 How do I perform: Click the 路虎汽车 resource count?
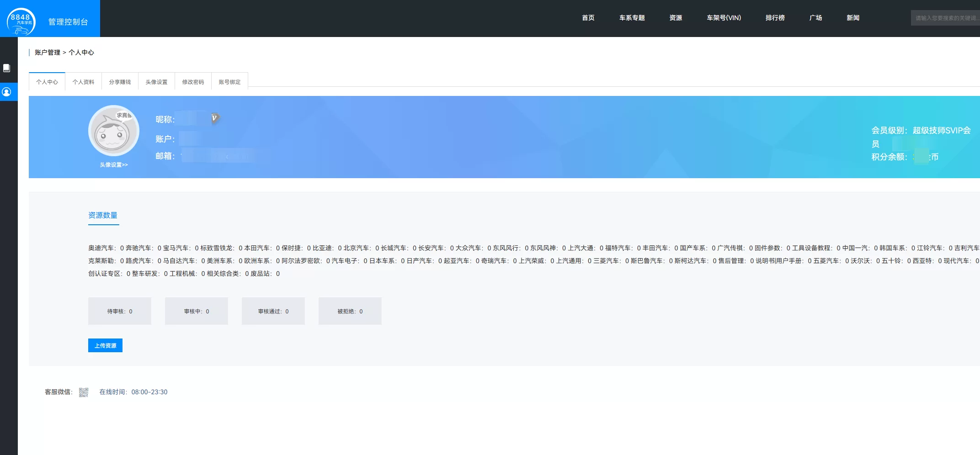144,261
